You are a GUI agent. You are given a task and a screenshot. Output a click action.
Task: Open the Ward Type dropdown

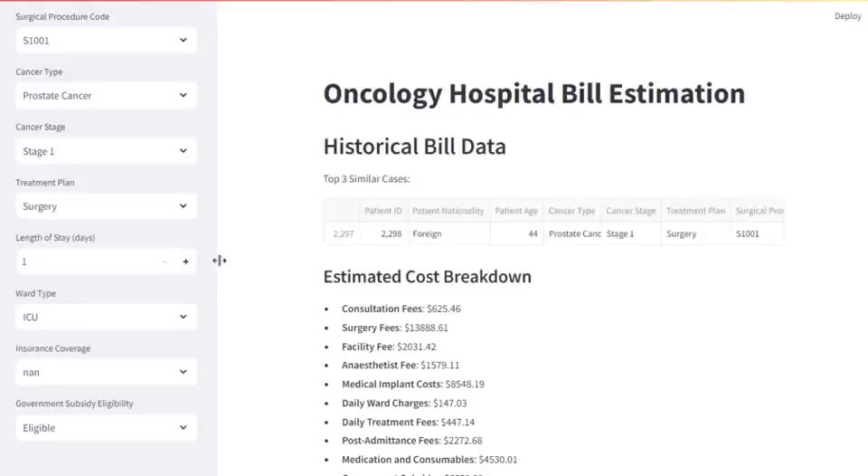coord(106,317)
